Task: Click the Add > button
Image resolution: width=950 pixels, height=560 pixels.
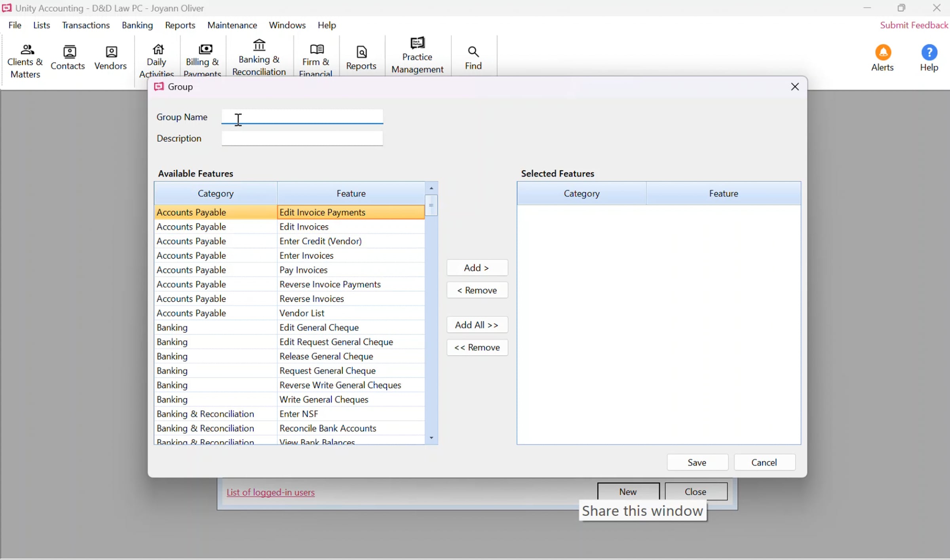Action: [x=477, y=268]
